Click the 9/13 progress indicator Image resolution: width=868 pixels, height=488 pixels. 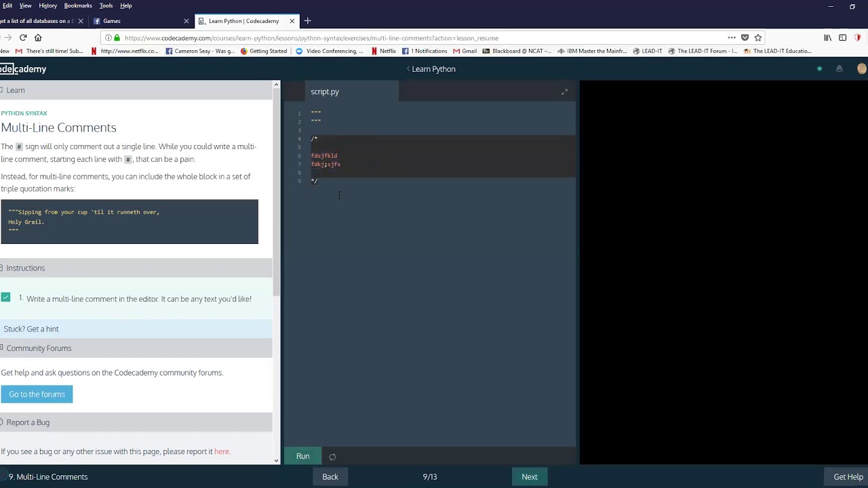[430, 476]
